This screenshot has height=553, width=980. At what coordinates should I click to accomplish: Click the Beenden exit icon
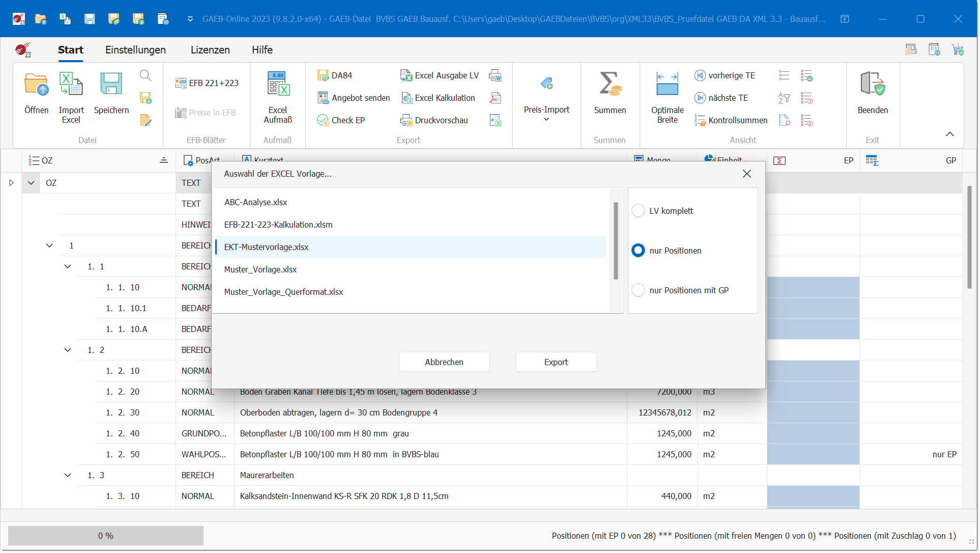872,85
